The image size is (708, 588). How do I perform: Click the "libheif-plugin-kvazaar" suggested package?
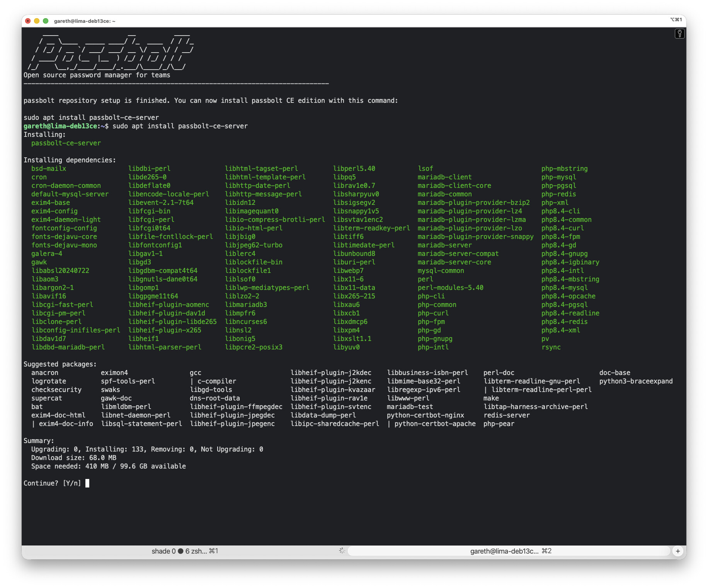pos(333,390)
